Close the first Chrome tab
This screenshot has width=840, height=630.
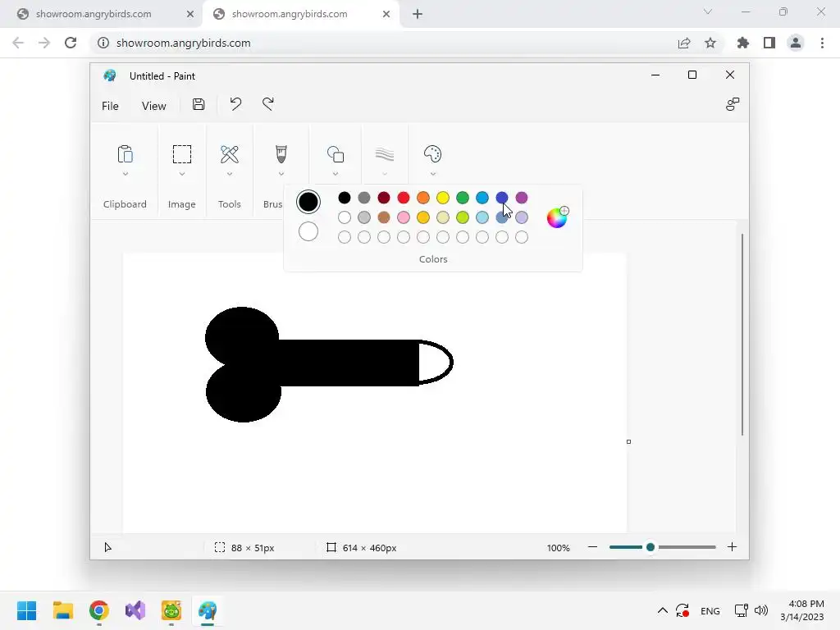click(190, 14)
